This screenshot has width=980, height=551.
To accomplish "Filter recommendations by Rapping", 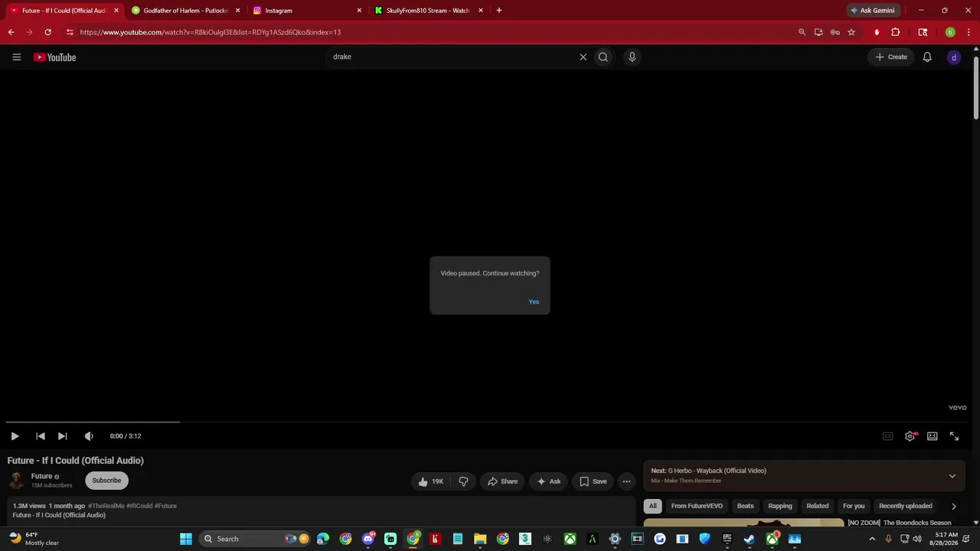I will (780, 506).
